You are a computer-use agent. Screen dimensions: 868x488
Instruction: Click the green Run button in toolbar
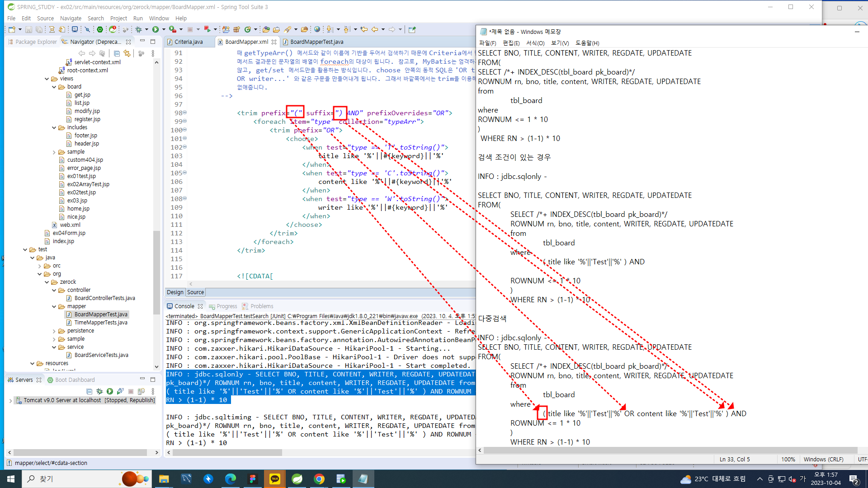(x=156, y=29)
